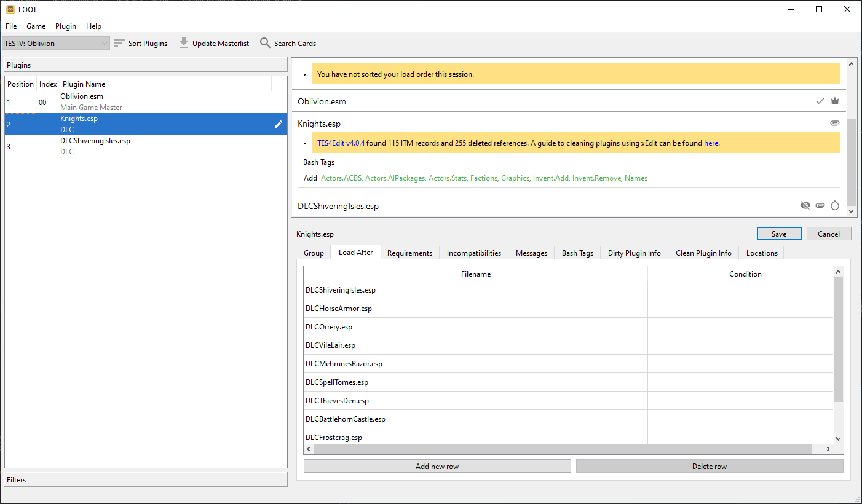862x504 pixels.
Task: Click the crown master icon on Oblivion.esm card
Action: coord(835,101)
